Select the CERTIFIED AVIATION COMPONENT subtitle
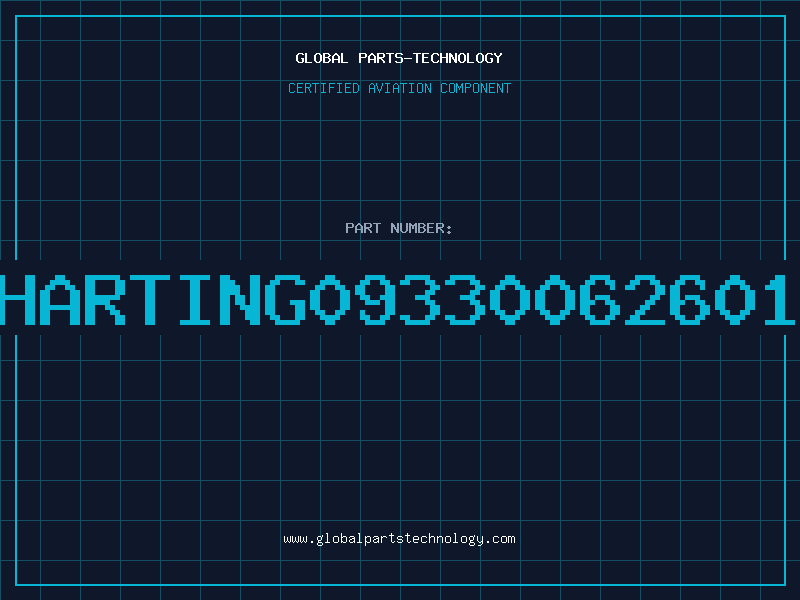The width and height of the screenshot is (800, 600). 399,88
